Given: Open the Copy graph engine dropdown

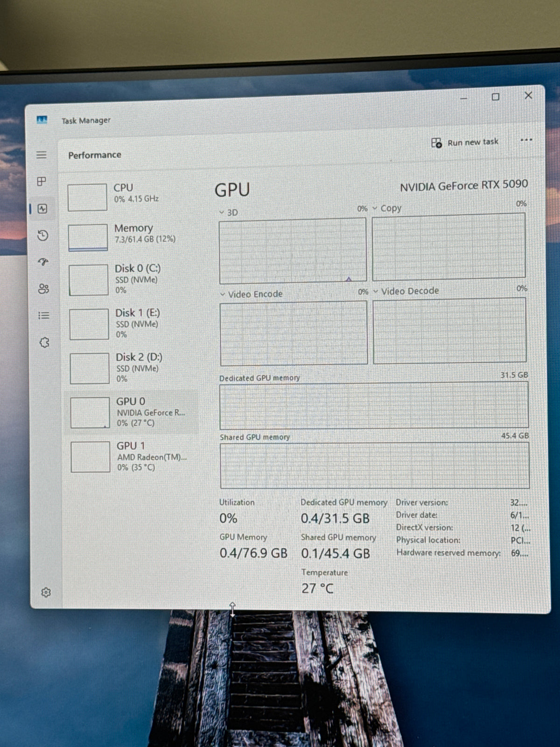Looking at the screenshot, I should (x=387, y=208).
